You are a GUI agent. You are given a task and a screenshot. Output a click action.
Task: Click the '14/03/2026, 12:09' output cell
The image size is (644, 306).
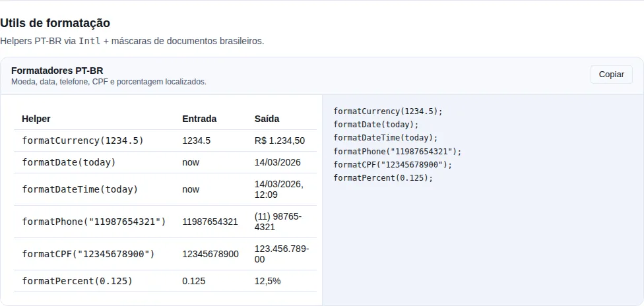[279, 189]
